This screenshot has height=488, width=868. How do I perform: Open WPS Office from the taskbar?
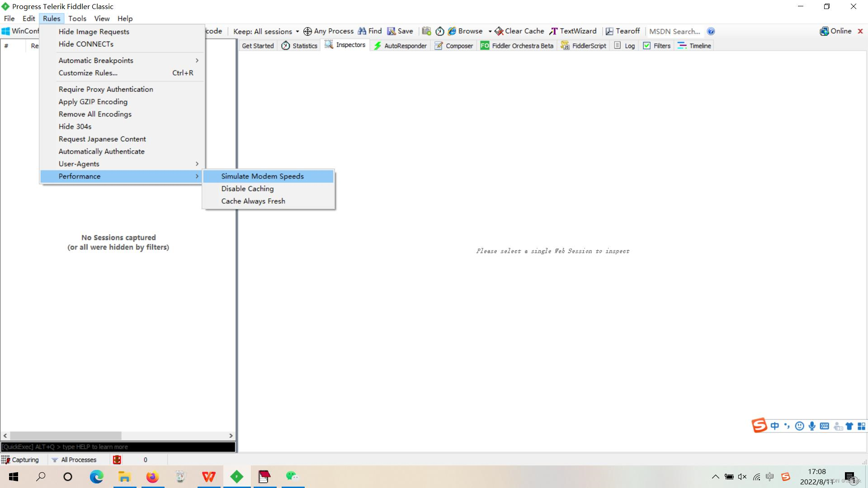pyautogui.click(x=208, y=477)
